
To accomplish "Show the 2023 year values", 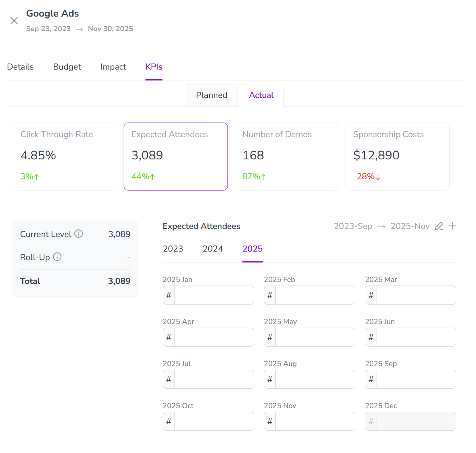I will 173,249.
